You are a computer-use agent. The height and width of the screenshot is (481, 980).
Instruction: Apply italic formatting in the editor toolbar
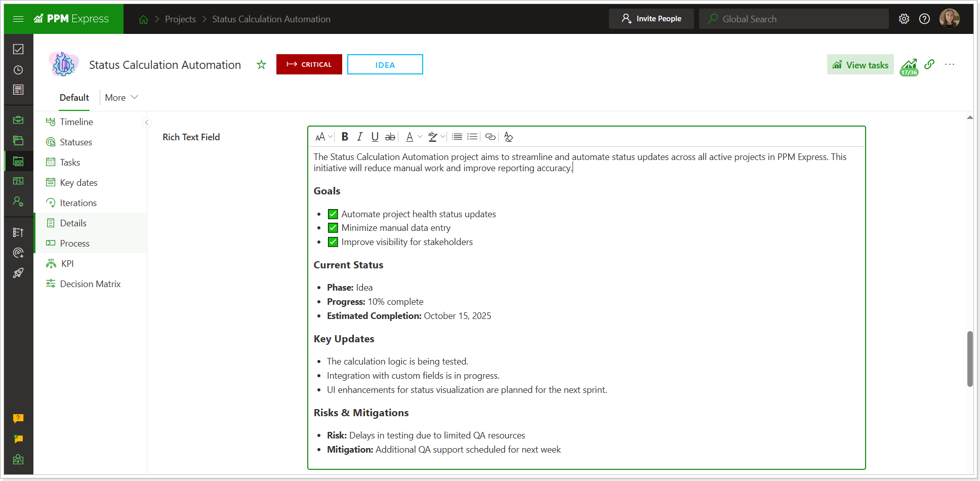(359, 137)
